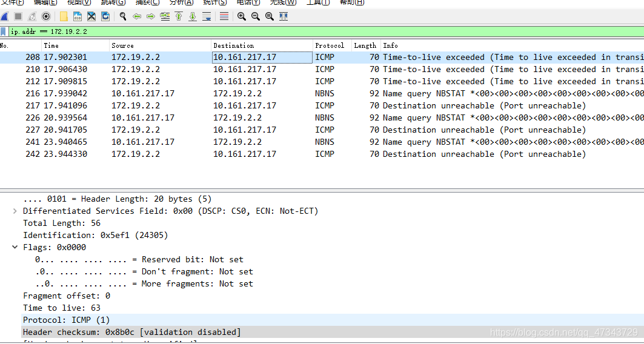Open the 分析(A) menu
The width and height of the screenshot is (644, 344).
pyautogui.click(x=181, y=2)
